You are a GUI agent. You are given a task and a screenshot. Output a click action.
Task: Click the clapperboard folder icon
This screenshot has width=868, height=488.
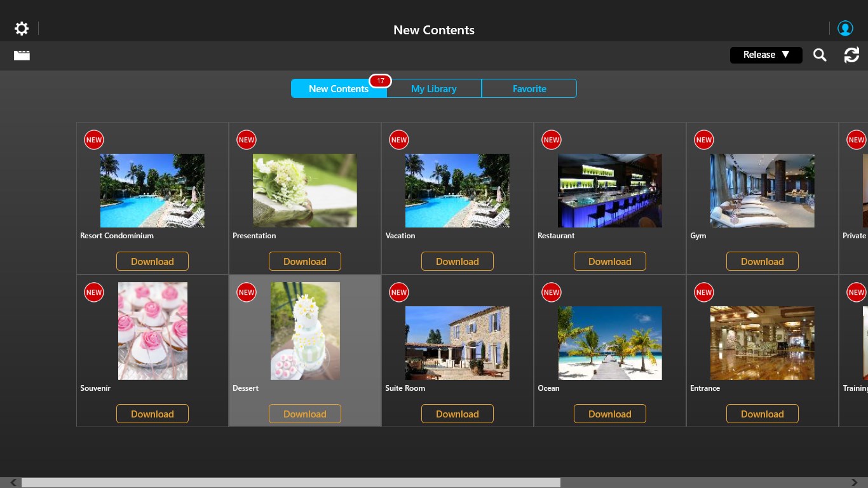[x=22, y=55]
